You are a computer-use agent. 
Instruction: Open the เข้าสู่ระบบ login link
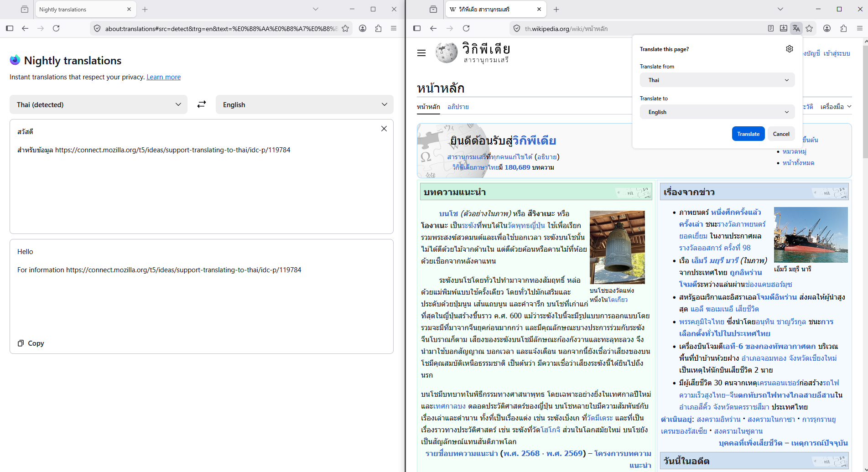tap(837, 53)
